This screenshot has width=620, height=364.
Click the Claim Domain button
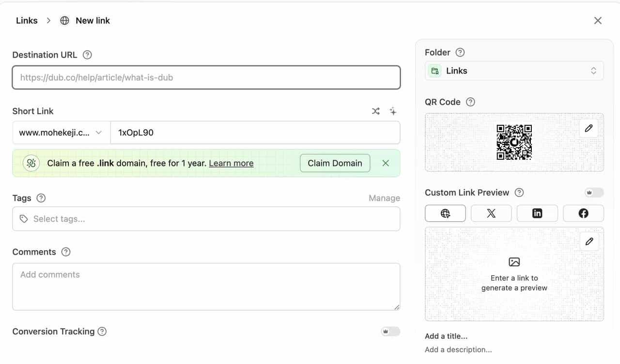point(335,163)
